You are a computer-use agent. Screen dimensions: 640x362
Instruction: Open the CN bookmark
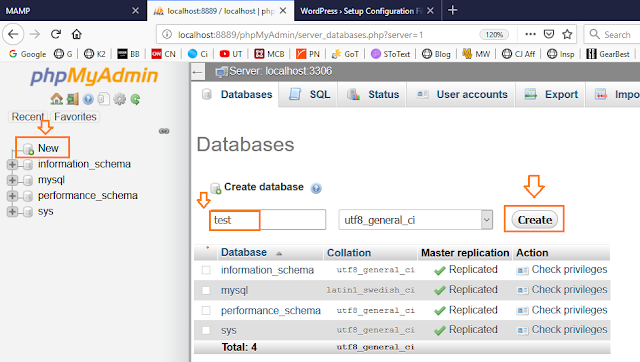click(163, 54)
